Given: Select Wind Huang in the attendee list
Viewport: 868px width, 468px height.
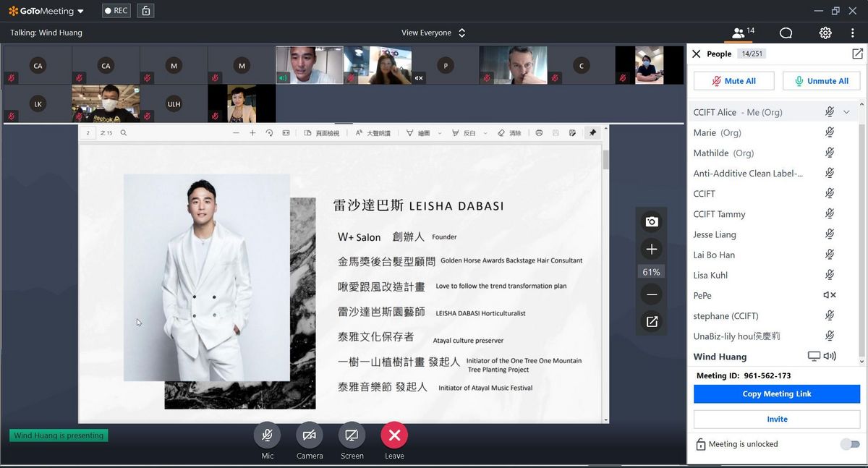Looking at the screenshot, I should 720,357.
